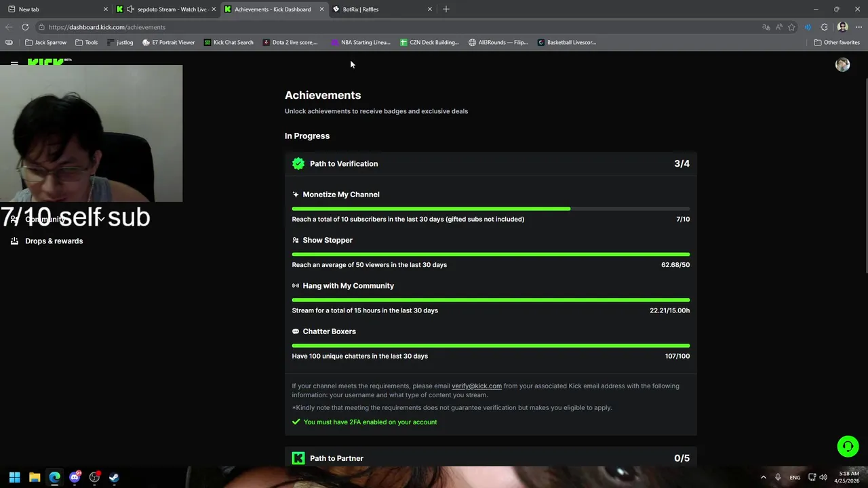Show hidden system tray icons
Screen dimensions: 868x488
coord(763,477)
